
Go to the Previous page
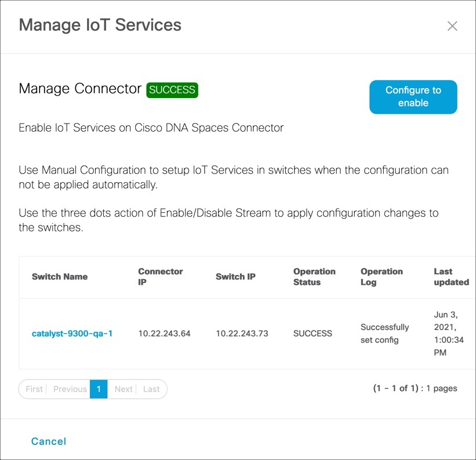pos(70,389)
